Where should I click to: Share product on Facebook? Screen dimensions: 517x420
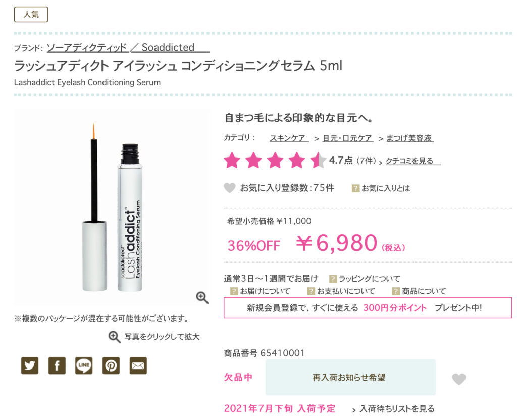click(x=57, y=365)
